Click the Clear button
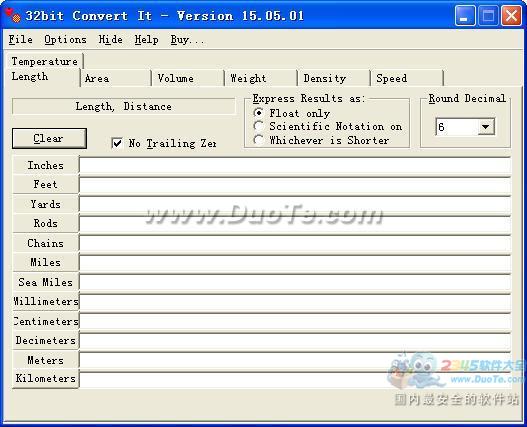This screenshot has height=427, width=527. click(49, 138)
